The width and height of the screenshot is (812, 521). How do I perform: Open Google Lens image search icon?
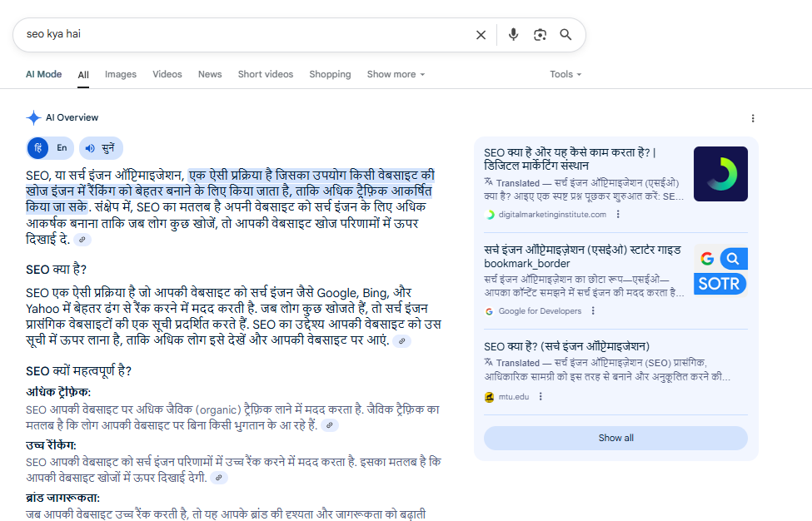coord(540,35)
